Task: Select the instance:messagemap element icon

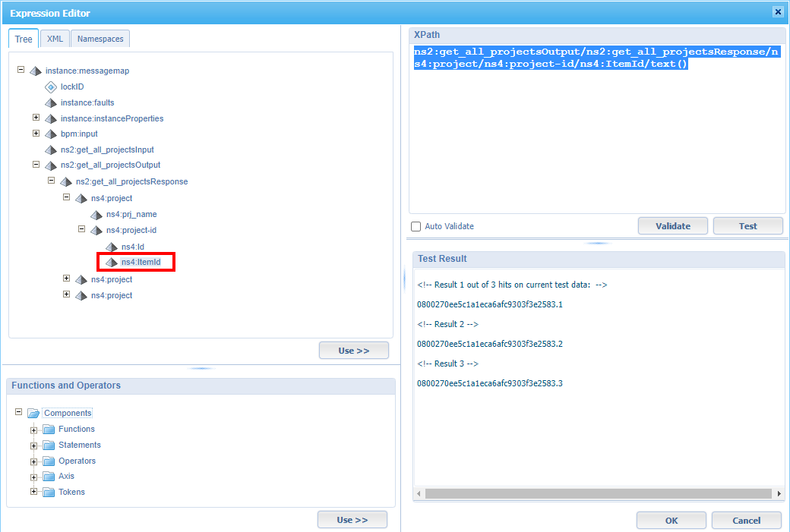Action: [36, 70]
